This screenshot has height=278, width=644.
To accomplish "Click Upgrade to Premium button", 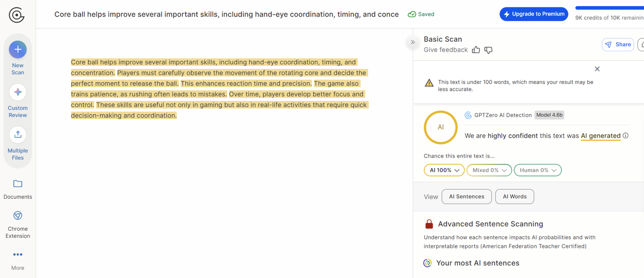I will point(534,14).
